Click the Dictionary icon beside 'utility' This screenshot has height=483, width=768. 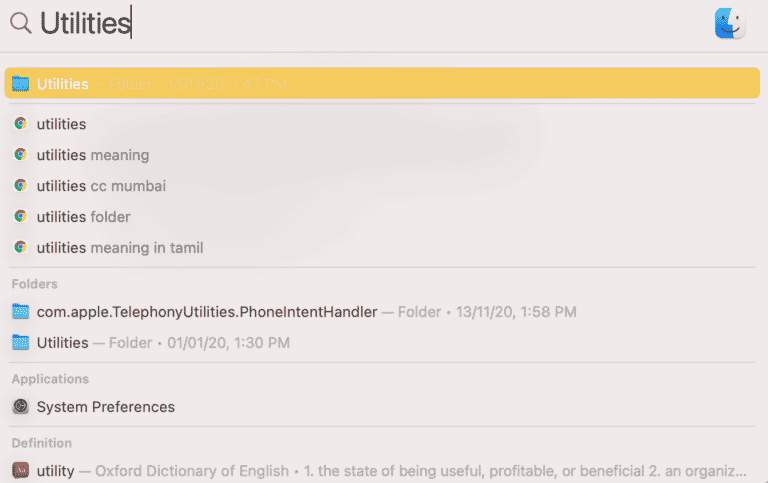[x=21, y=471]
